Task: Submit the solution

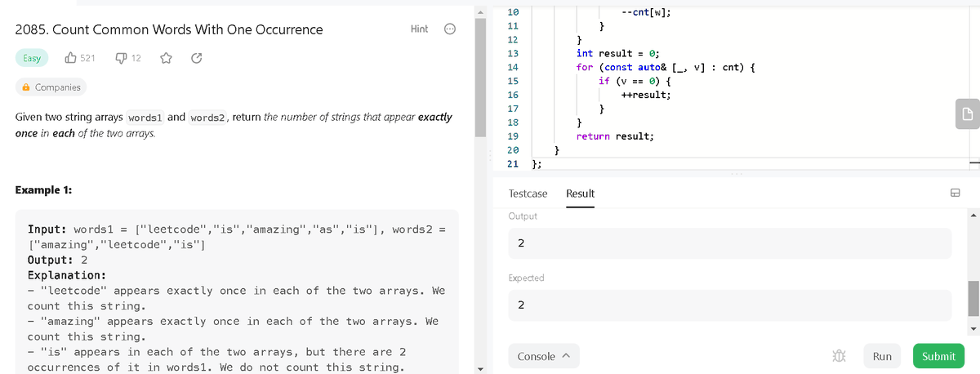Action: [938, 356]
